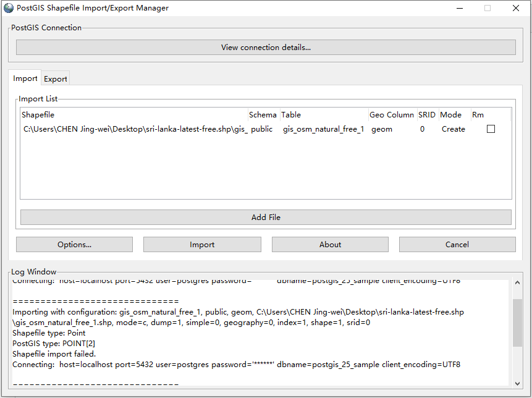This screenshot has height=398, width=532.
Task: Select the Import tab
Action: point(25,78)
